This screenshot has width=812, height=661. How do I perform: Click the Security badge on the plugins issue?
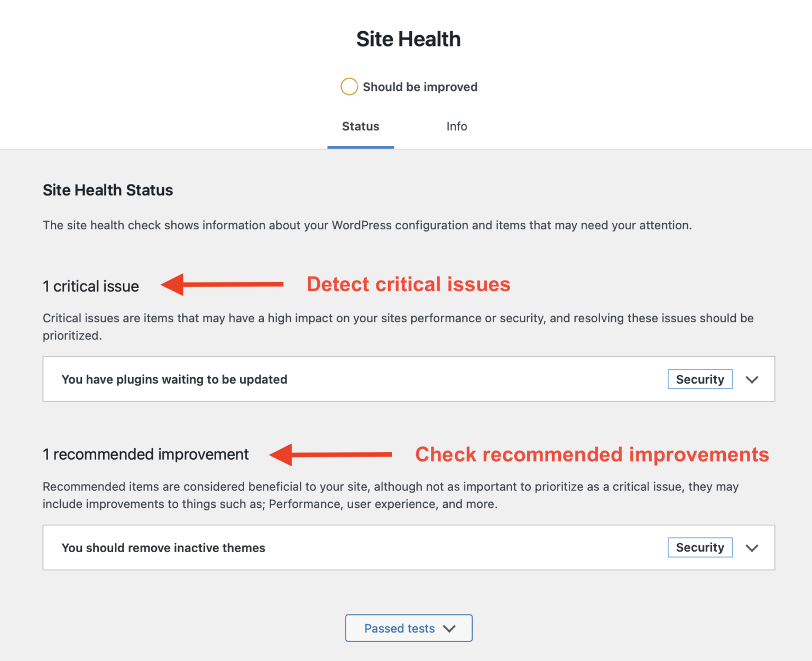click(699, 379)
